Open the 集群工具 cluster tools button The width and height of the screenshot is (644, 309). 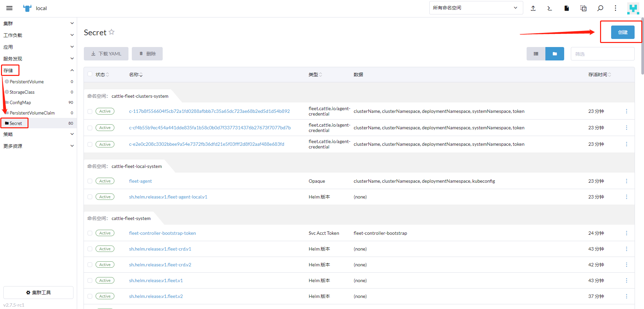click(x=38, y=293)
